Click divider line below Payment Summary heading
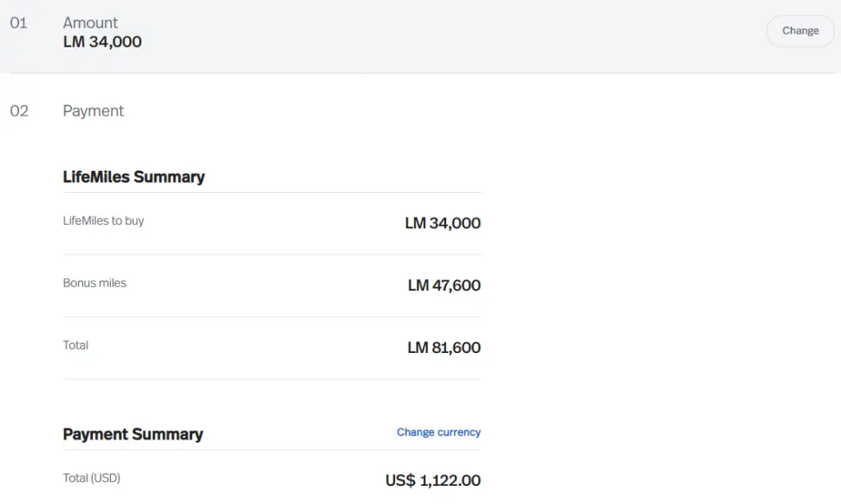Image resolution: width=841 pixels, height=504 pixels. click(x=272, y=450)
